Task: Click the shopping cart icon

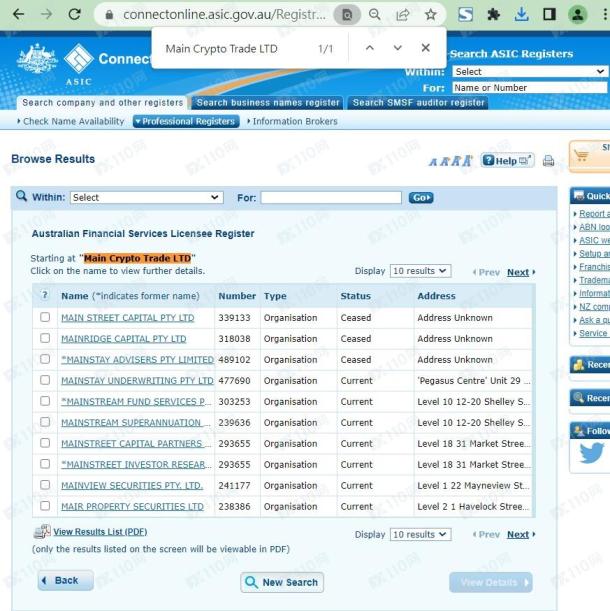Action: [x=581, y=156]
